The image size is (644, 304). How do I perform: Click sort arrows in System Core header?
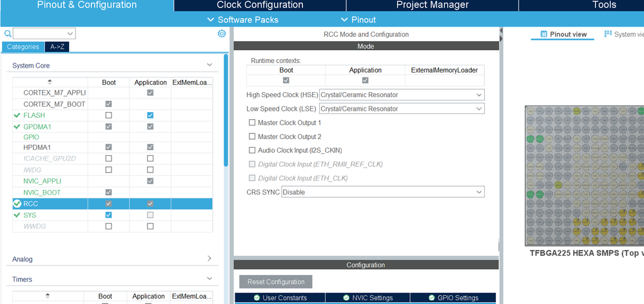50,82
